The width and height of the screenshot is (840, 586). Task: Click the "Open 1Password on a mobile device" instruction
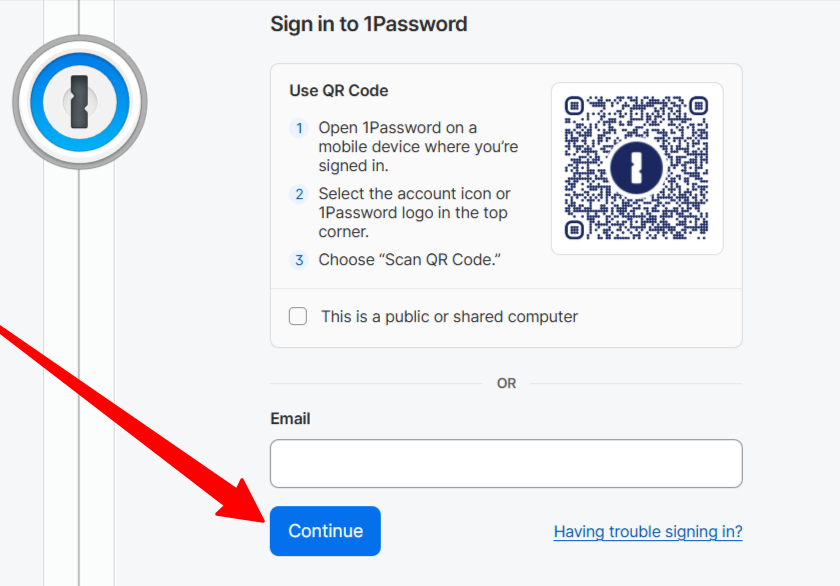click(418, 147)
